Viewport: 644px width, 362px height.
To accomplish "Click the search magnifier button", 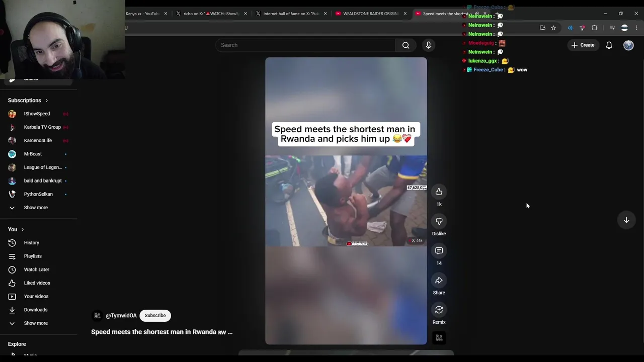I will point(406,45).
